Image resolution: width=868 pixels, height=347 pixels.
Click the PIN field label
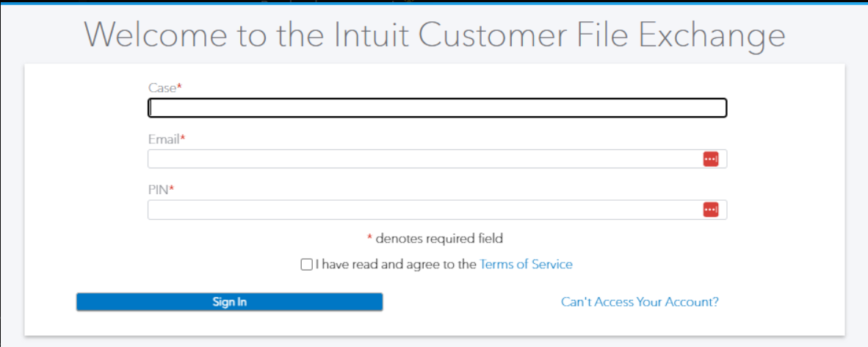[158, 190]
